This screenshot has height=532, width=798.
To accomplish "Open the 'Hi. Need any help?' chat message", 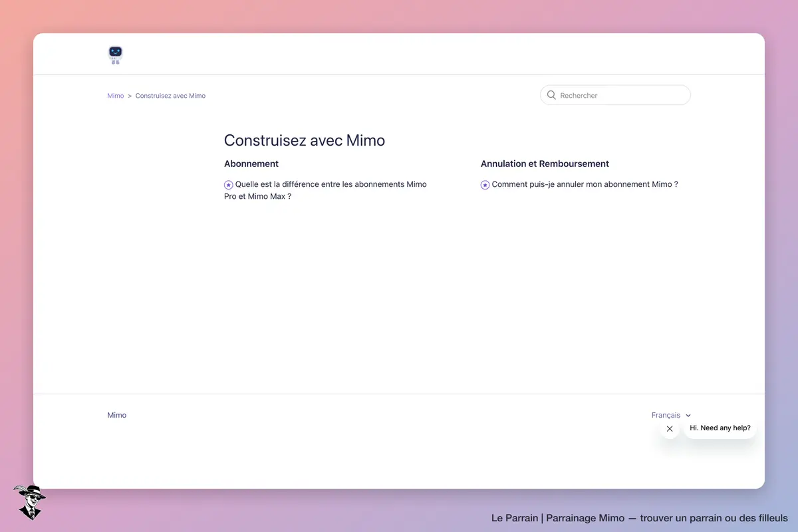I will click(720, 428).
